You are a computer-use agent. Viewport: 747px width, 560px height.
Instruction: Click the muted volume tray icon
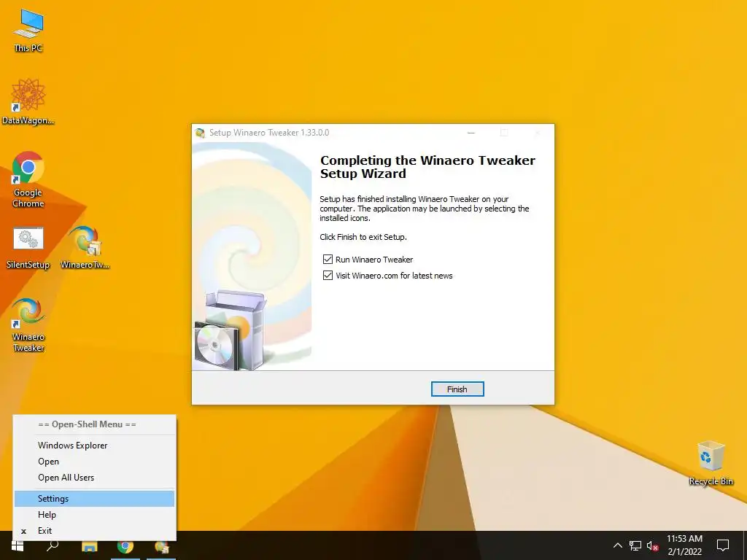[653, 545]
